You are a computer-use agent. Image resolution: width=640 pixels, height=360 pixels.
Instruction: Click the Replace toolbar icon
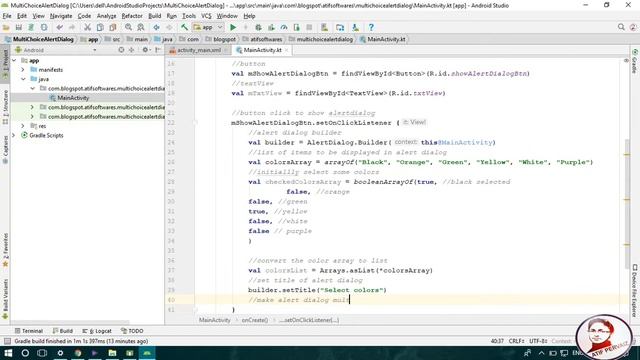(x=140, y=27)
